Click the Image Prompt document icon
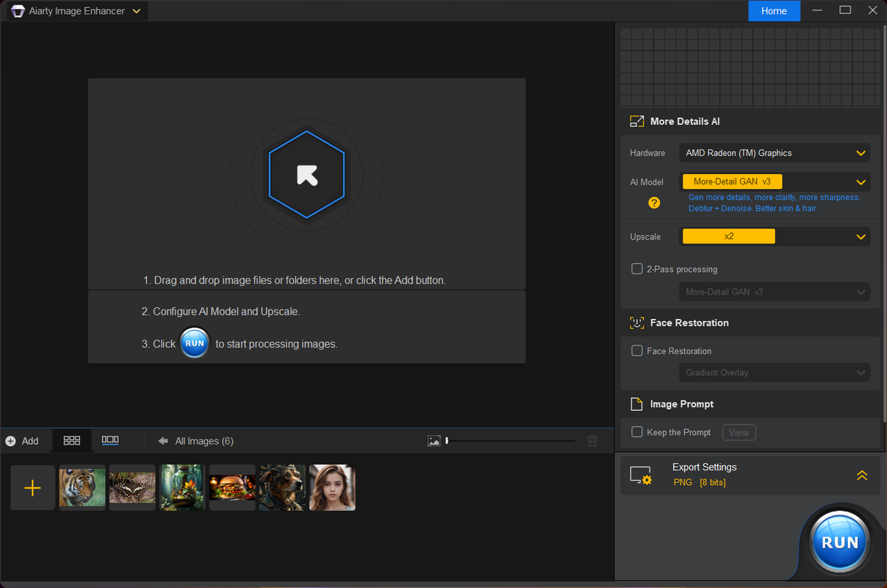 636,404
